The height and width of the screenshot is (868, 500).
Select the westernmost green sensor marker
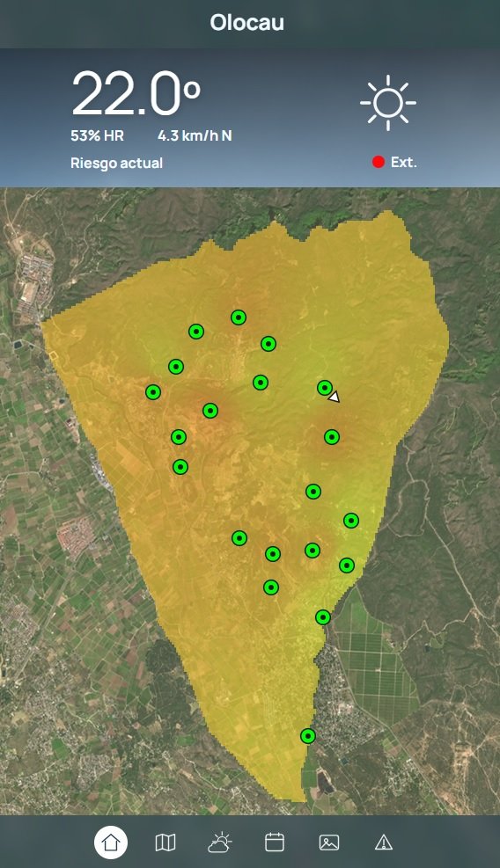click(x=153, y=392)
